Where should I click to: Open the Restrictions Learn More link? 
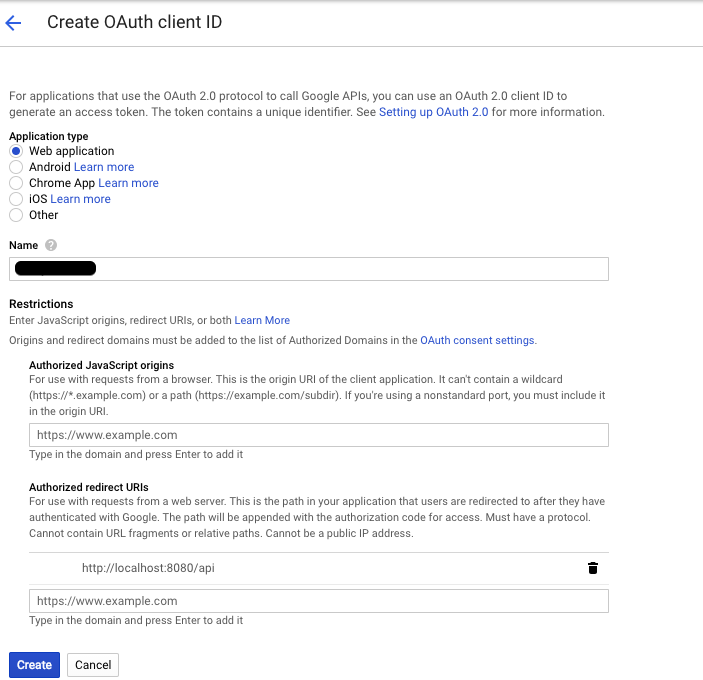[x=262, y=320]
